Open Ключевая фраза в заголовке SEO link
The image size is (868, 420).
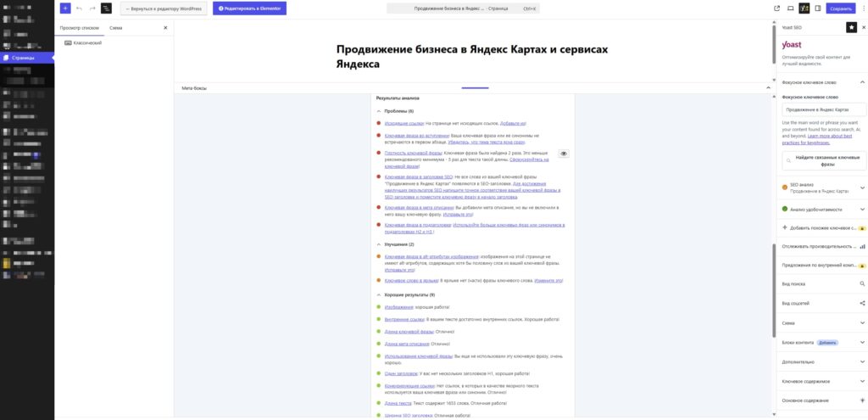coord(419,176)
